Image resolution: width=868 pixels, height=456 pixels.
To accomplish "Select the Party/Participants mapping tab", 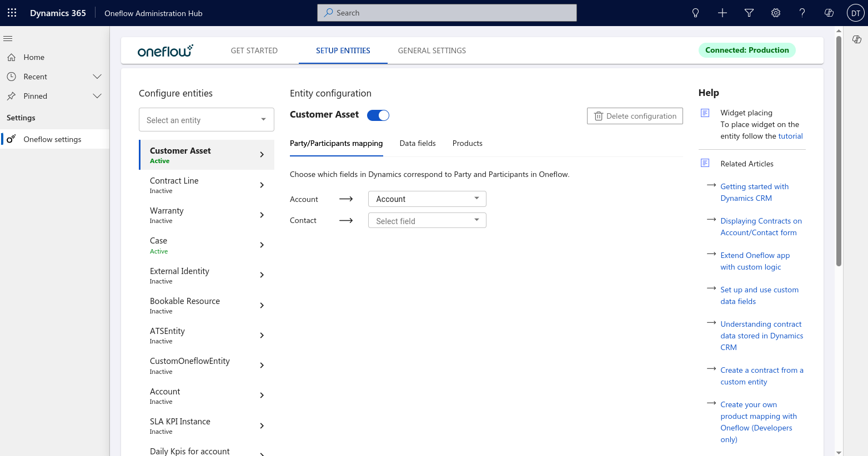I will (337, 143).
